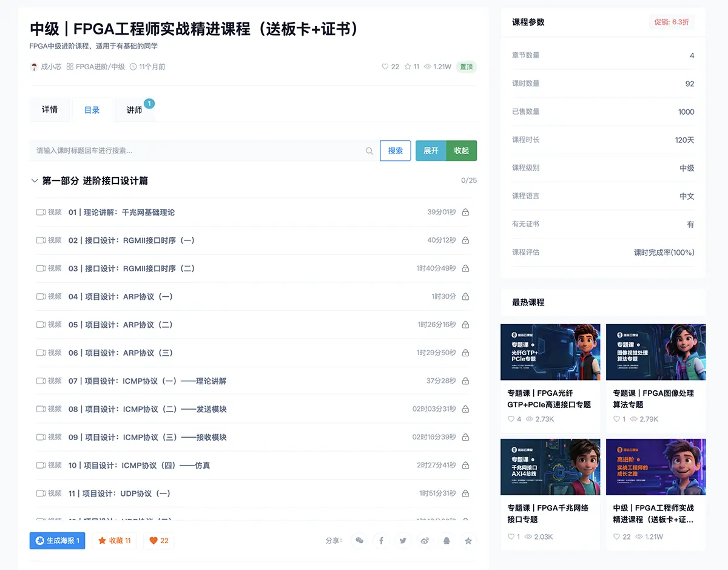Share the course via WeChat icon
Screen dimensions: 728x570
[x=360, y=540]
